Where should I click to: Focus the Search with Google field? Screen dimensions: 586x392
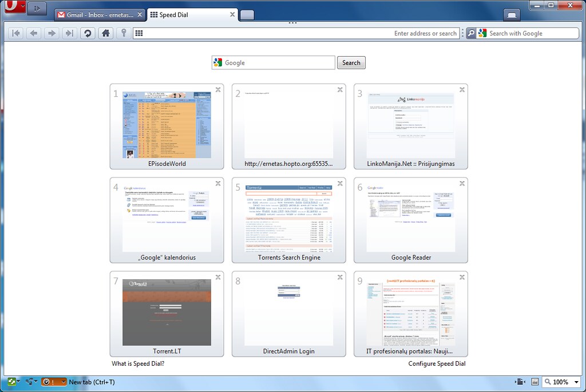[x=527, y=33]
